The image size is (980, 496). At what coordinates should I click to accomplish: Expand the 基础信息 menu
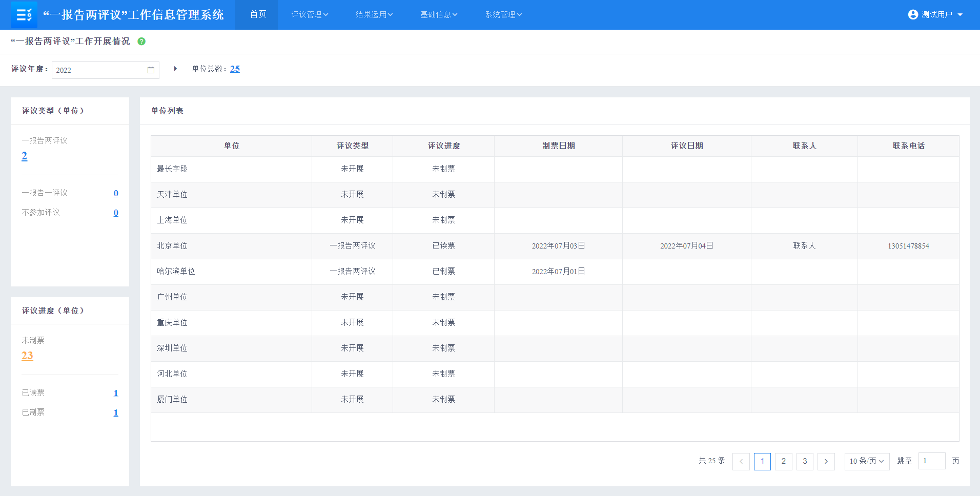[x=439, y=14]
